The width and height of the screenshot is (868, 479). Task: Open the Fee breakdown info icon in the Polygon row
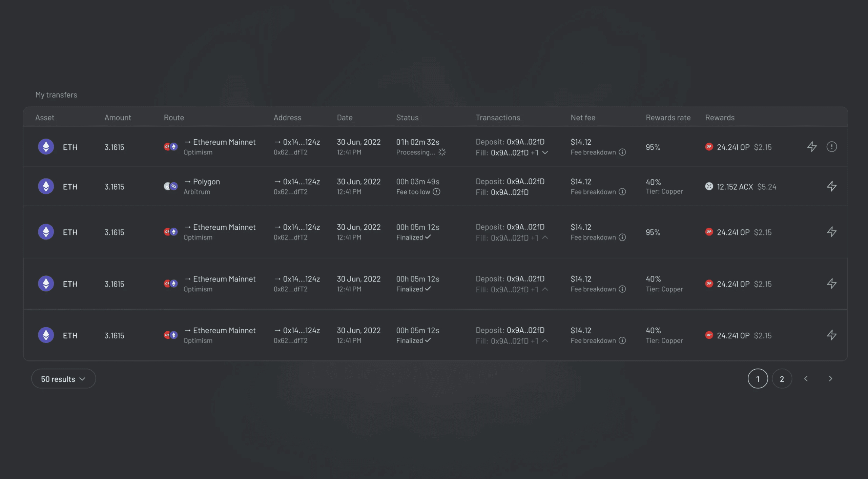tap(622, 192)
